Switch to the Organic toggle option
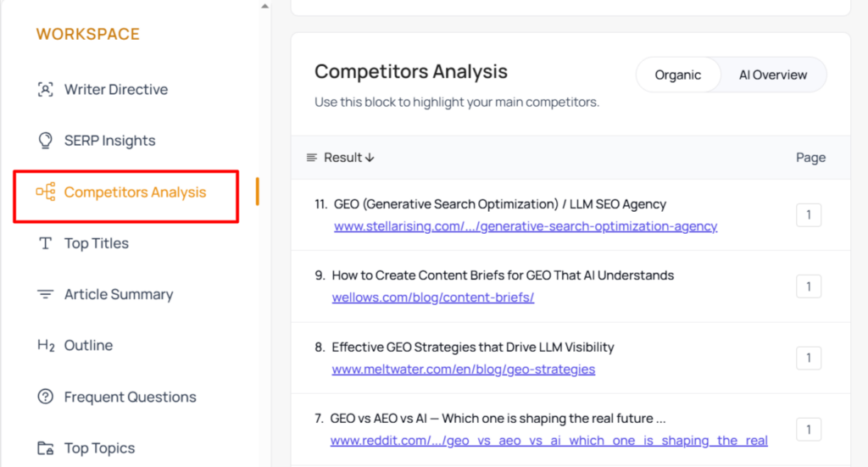 678,75
